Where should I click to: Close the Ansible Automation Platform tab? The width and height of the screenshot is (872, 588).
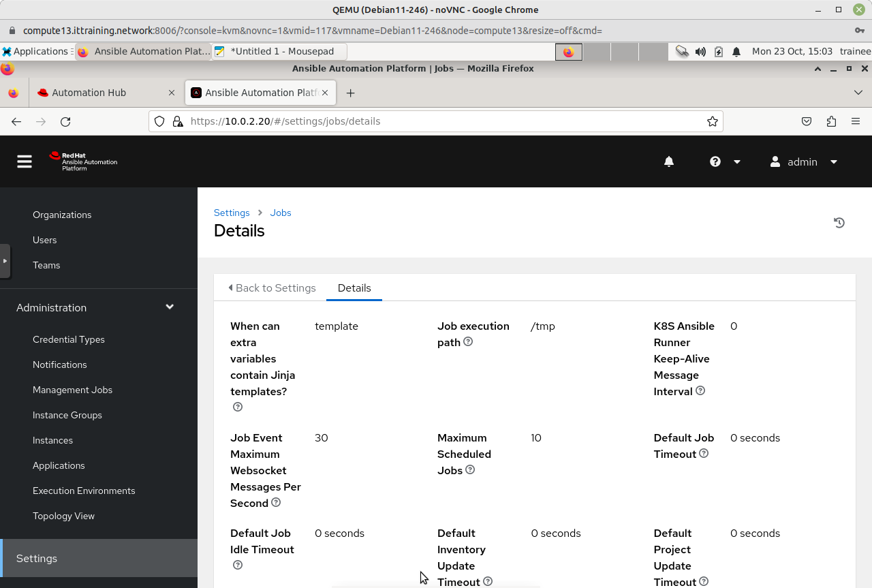coord(325,93)
